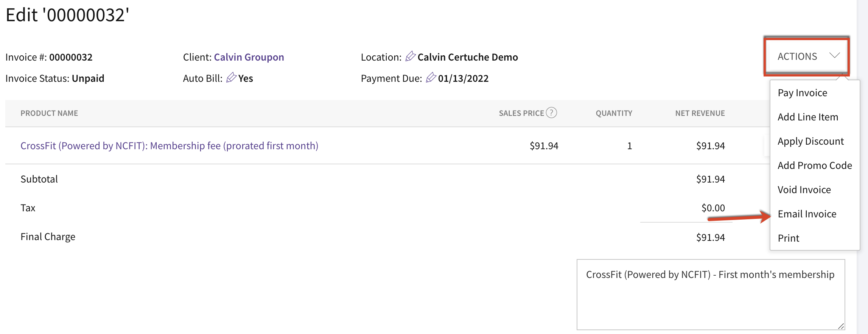Image resolution: width=868 pixels, height=334 pixels.
Task: Click the ACTIONS chevron arrow
Action: click(834, 55)
